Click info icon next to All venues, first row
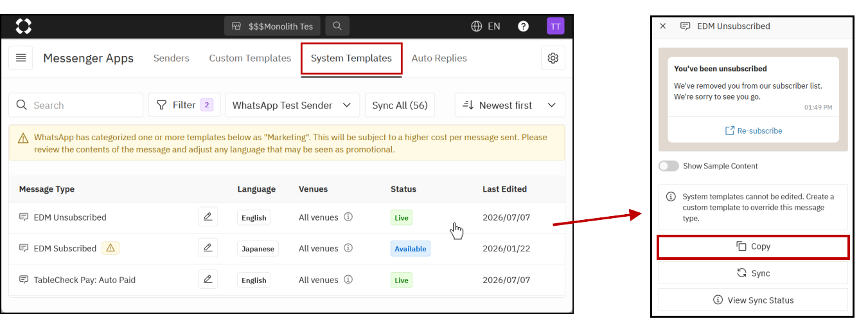Viewport: 868px width, 328px height. [348, 217]
